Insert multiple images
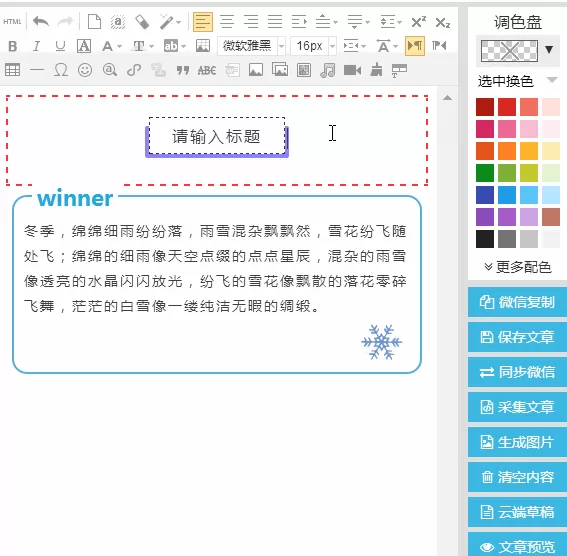This screenshot has height=556, width=567. click(280, 69)
